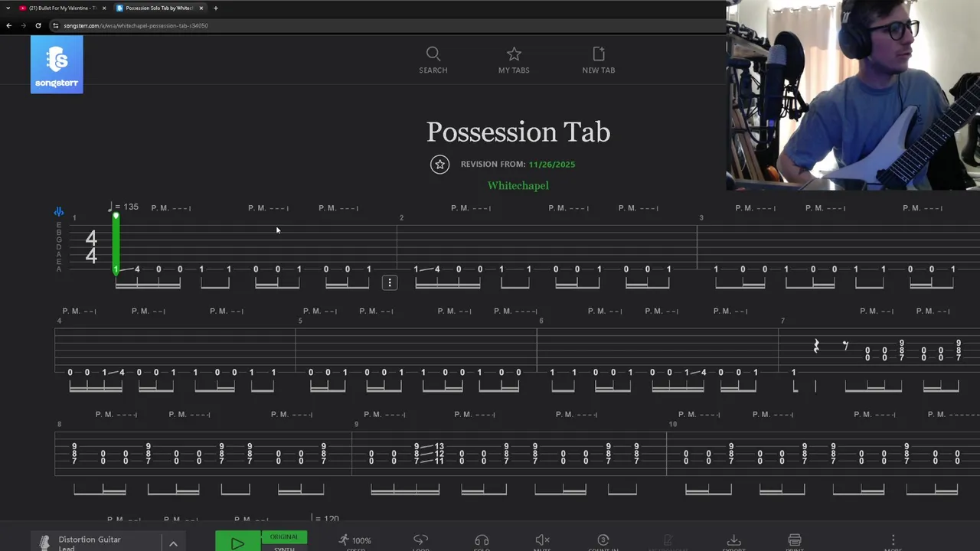Click the quarter rest in measure 7

coord(816,346)
